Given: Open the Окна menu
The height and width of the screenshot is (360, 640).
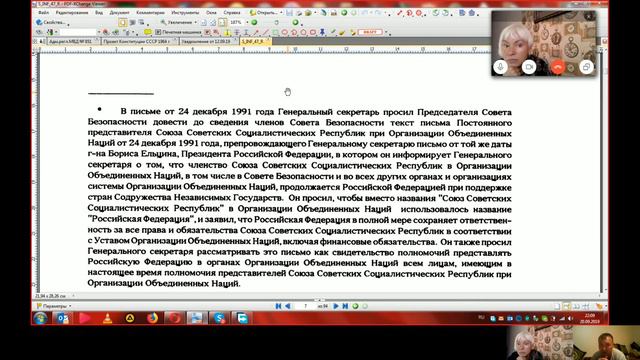Looking at the screenshot, I should [211, 13].
